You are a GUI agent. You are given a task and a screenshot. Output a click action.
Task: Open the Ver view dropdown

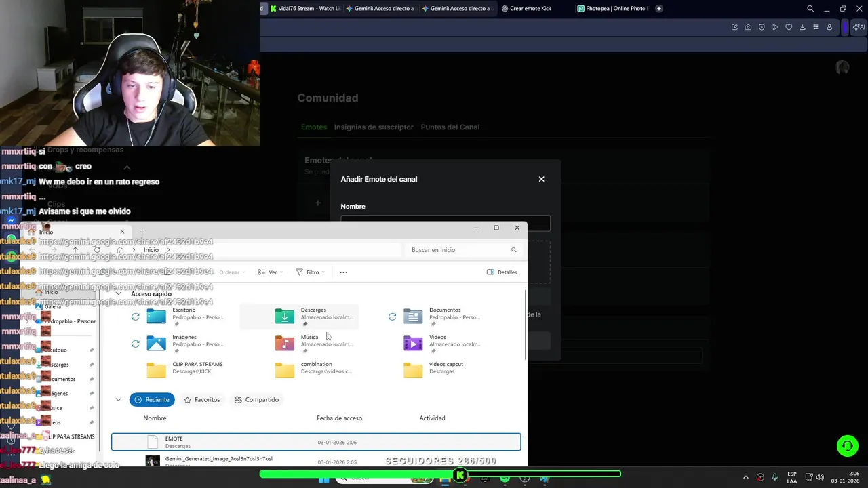coord(270,272)
